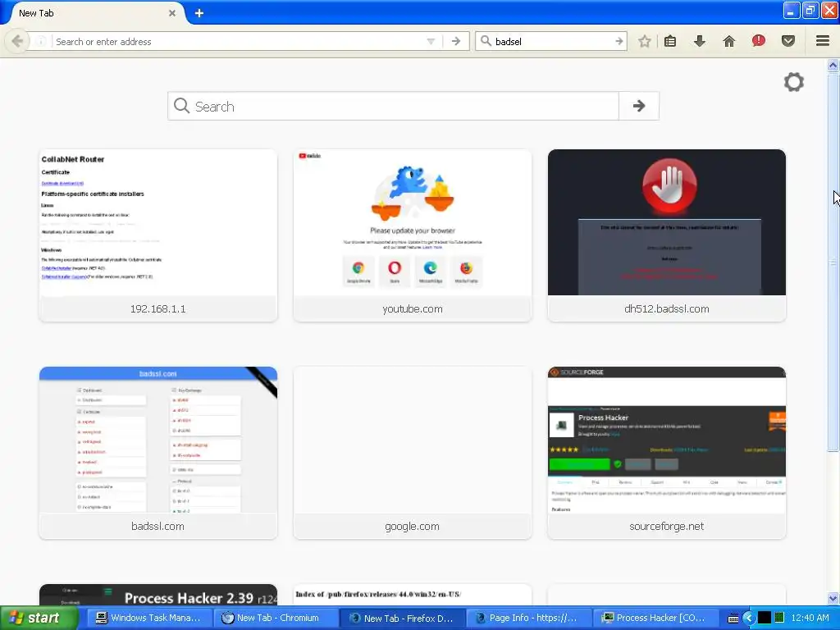The image size is (840, 630).
Task: Open the hamburger menu
Action: 823,41
